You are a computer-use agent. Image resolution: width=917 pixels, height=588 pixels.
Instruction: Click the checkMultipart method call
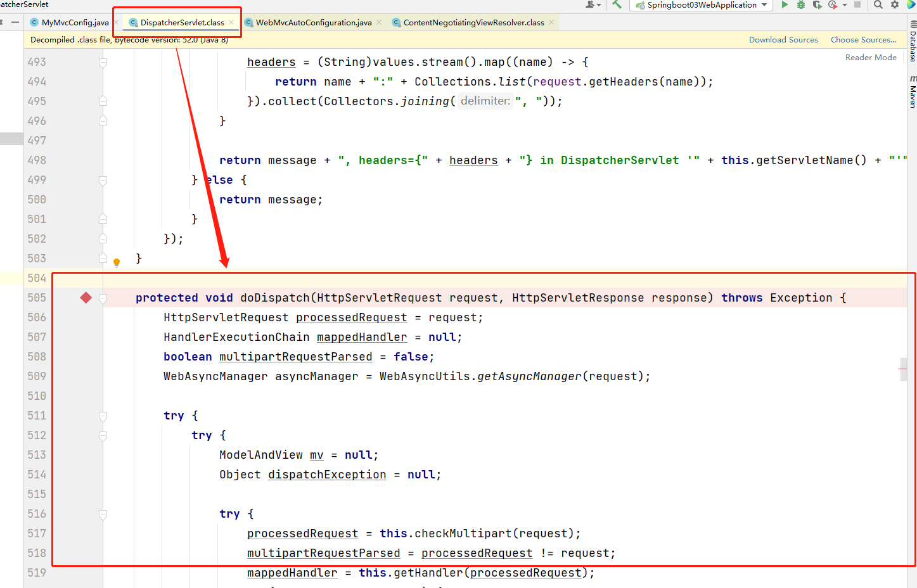(463, 534)
